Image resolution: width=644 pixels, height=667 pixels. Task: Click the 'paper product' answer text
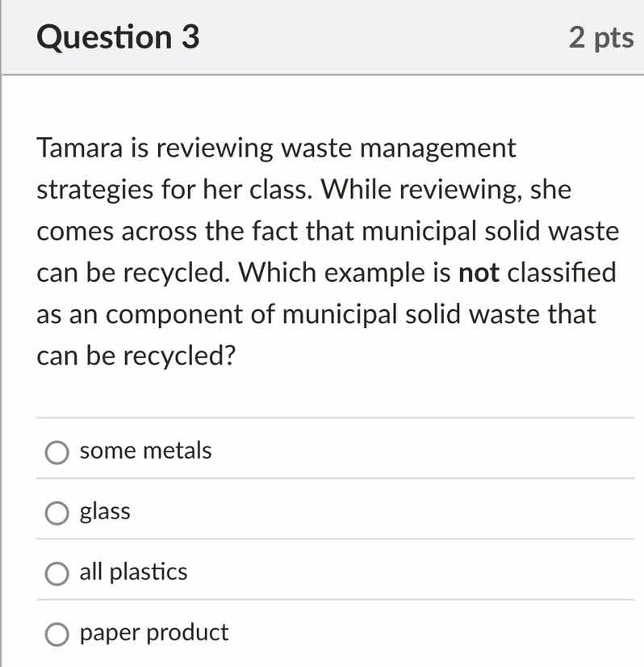point(153,633)
